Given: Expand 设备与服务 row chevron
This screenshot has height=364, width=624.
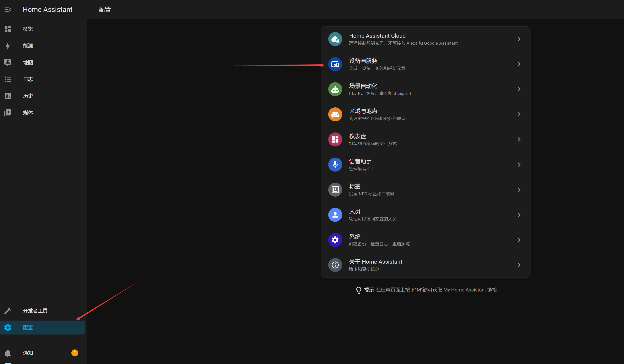Looking at the screenshot, I should [x=519, y=64].
